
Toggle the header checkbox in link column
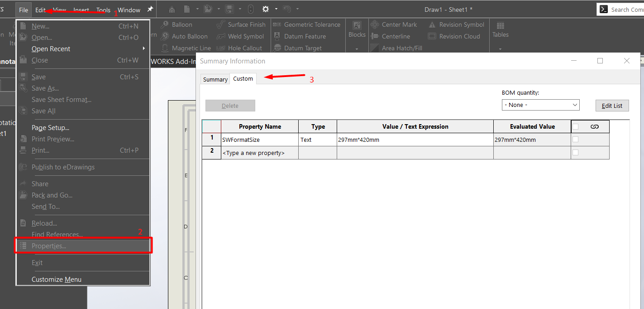click(x=576, y=127)
